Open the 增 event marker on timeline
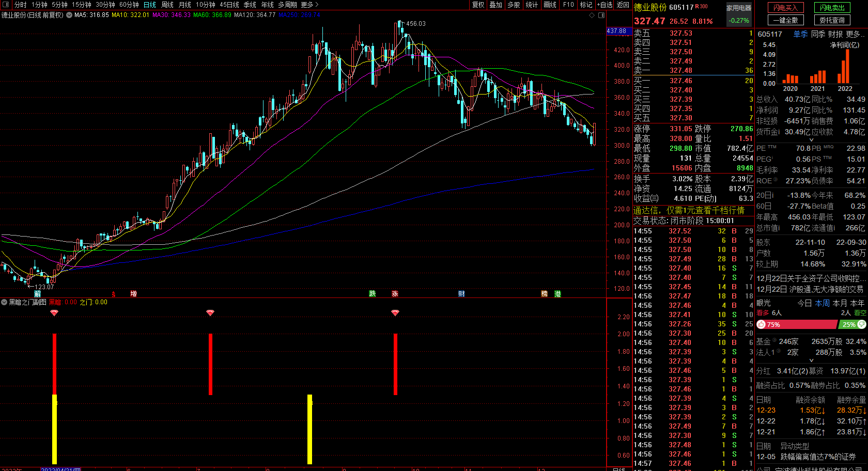Screen dimensions: 868x471 coord(133,294)
